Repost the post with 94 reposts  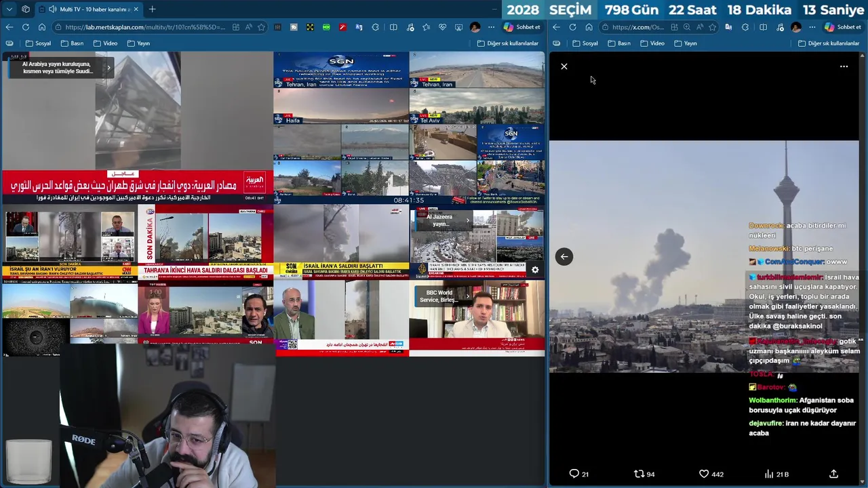click(x=644, y=474)
